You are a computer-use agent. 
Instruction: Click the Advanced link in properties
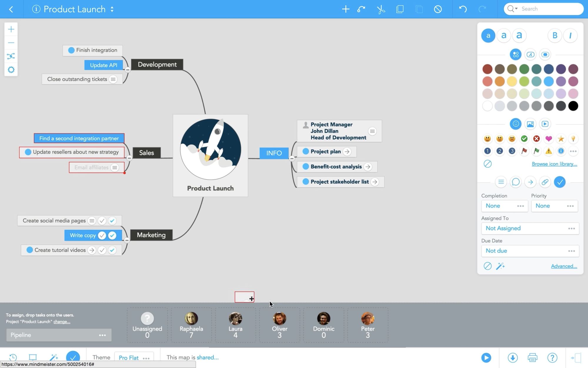coord(564,266)
